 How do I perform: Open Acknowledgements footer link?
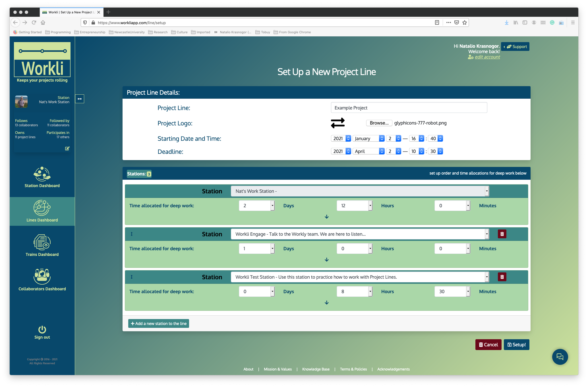393,369
